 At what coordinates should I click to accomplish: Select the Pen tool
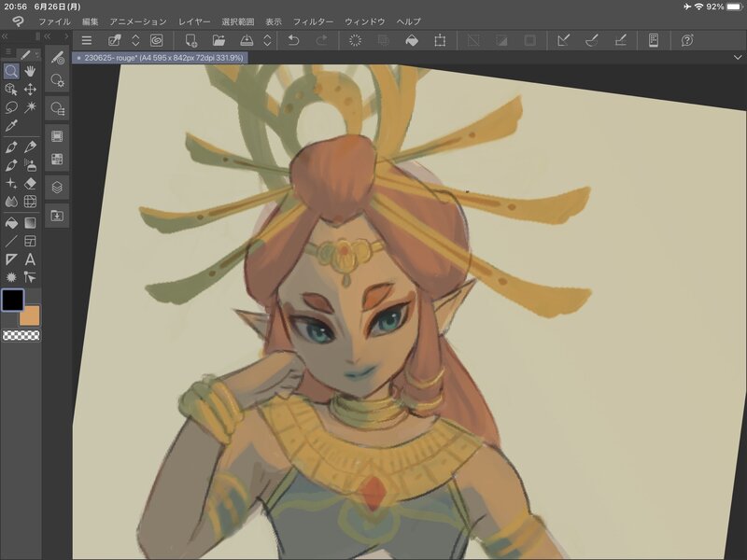click(x=11, y=147)
